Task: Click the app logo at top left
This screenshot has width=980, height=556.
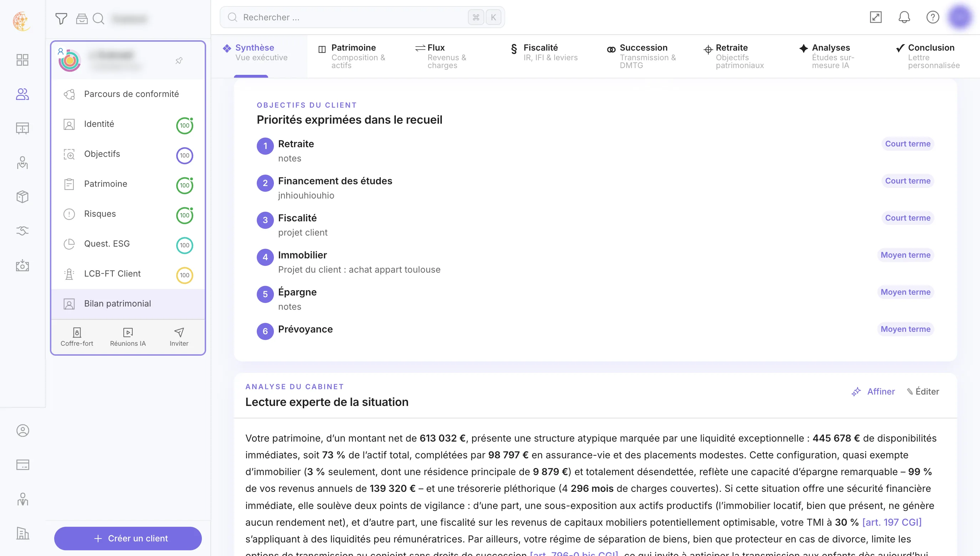Action: [x=22, y=21]
